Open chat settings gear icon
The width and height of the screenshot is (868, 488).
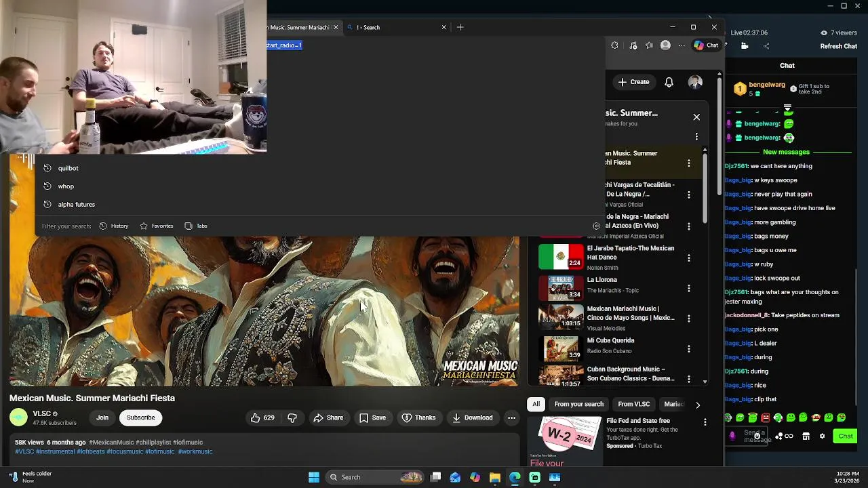[x=822, y=436]
